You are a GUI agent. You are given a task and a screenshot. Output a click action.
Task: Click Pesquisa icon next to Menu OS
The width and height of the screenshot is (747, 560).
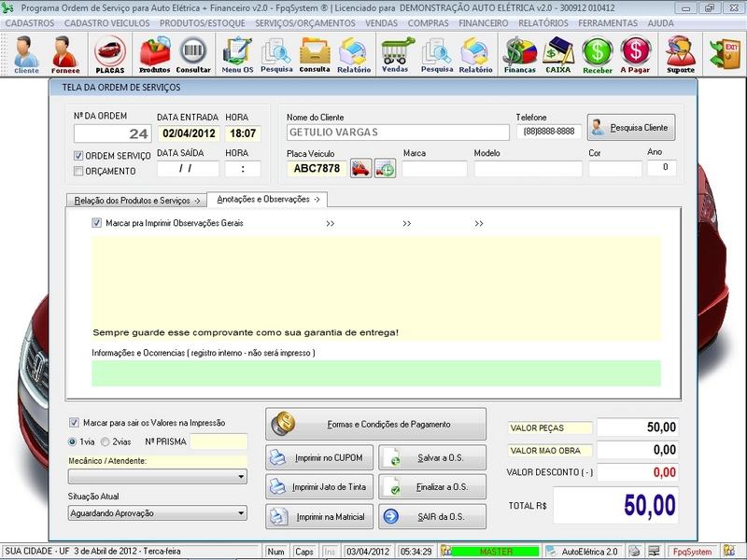(x=276, y=54)
